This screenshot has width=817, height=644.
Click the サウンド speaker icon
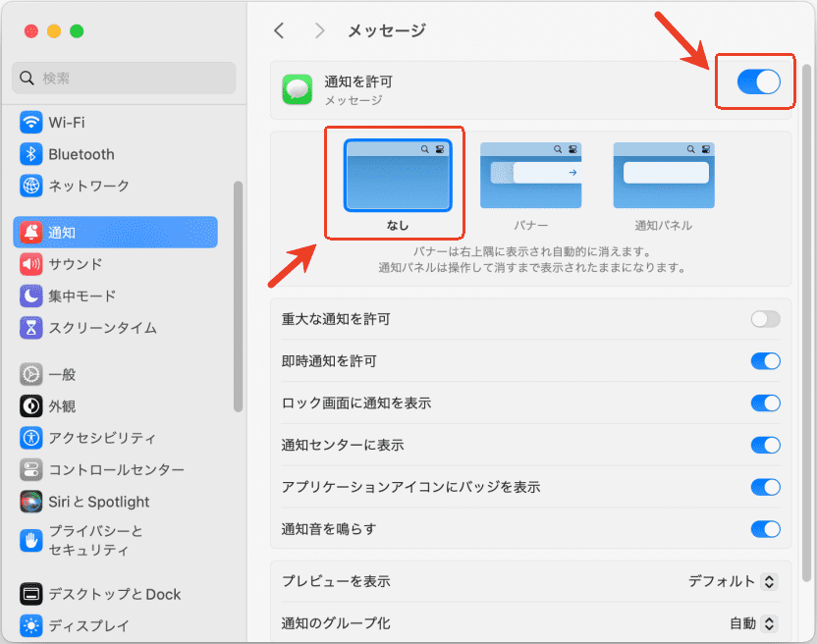tap(31, 264)
